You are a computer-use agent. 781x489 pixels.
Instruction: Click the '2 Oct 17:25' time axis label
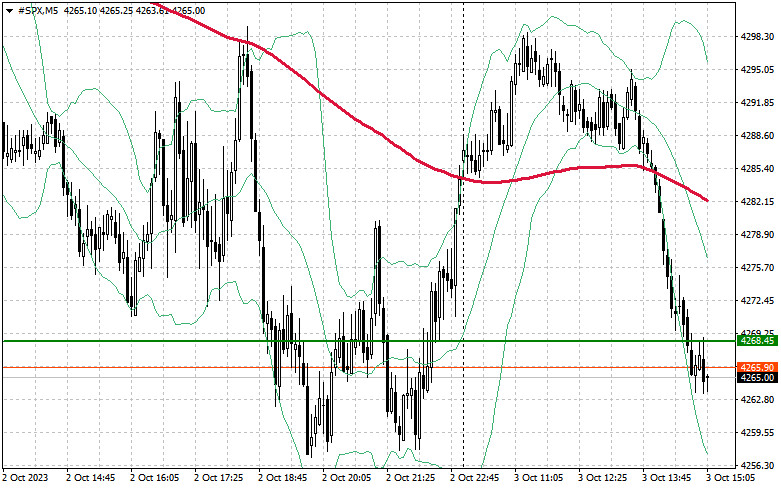tap(219, 478)
